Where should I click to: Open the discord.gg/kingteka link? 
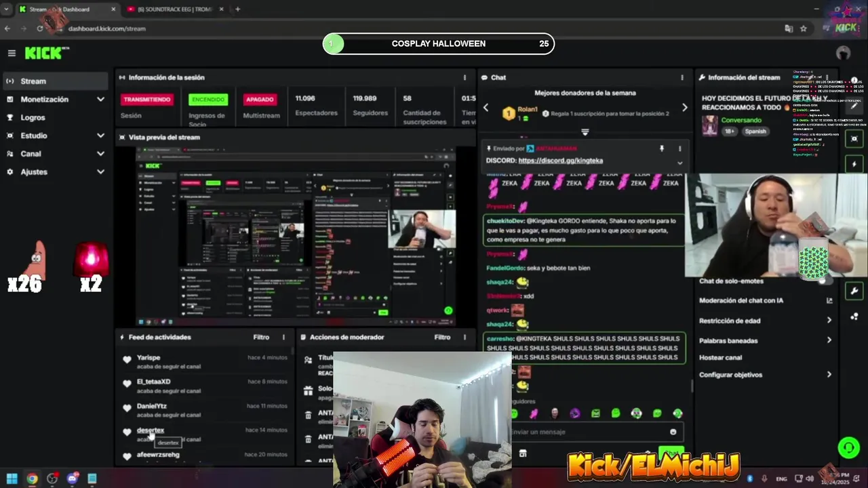[x=560, y=161]
